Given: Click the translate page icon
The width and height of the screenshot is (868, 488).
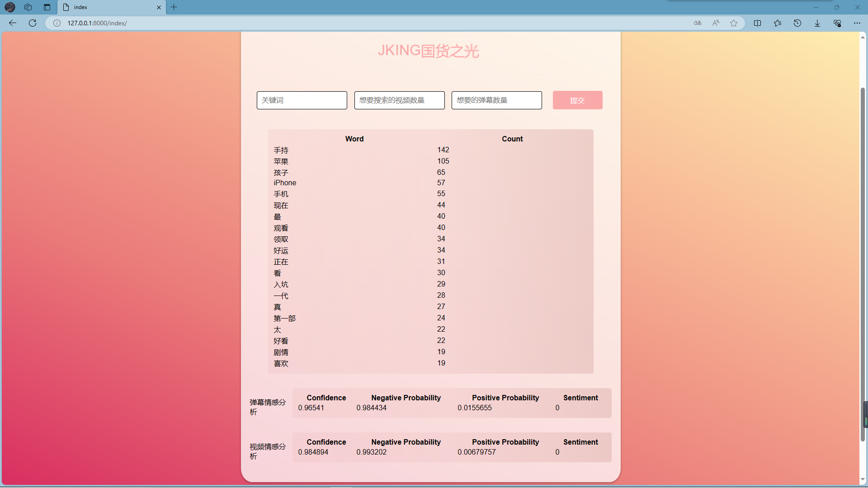Looking at the screenshot, I should pos(698,23).
